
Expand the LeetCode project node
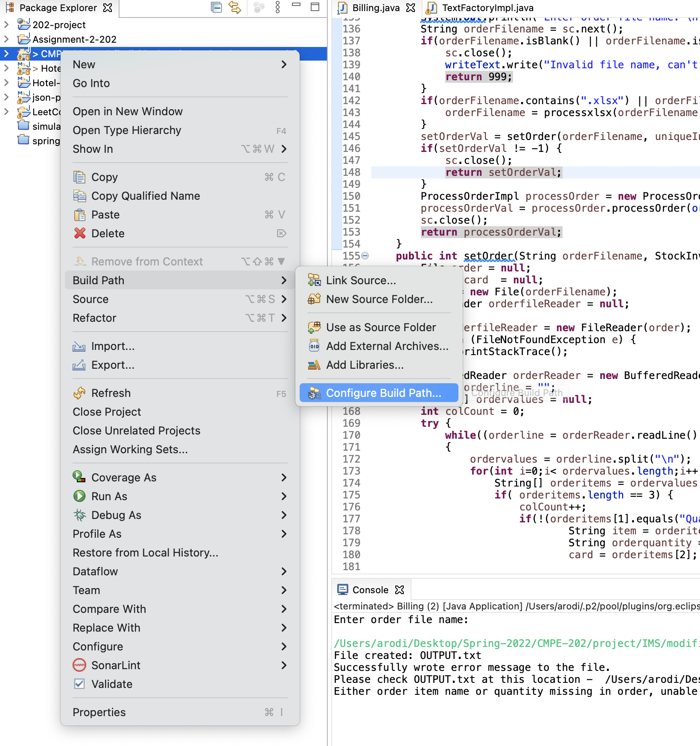(6, 111)
